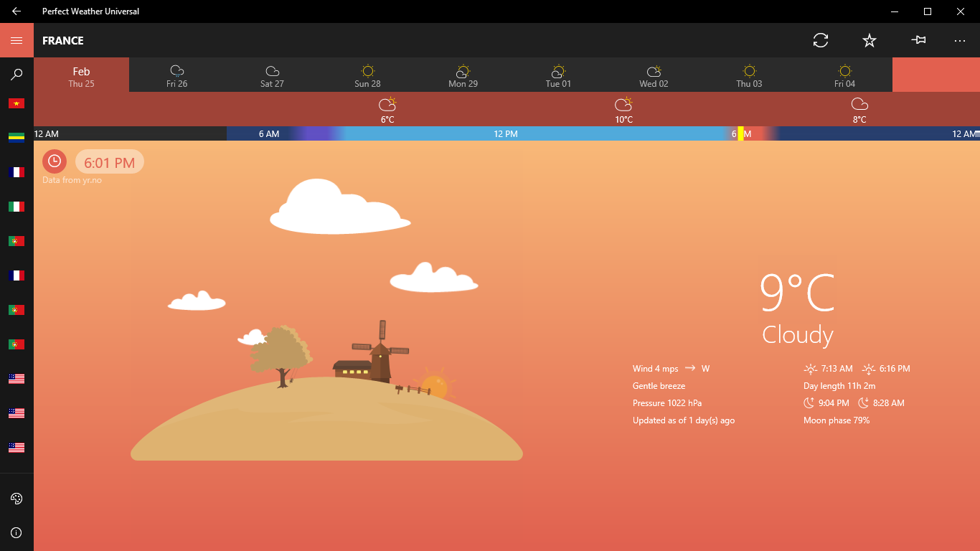The height and width of the screenshot is (551, 980).
Task: Select the Vietnam flag in the sidebar
Action: coord(17,103)
